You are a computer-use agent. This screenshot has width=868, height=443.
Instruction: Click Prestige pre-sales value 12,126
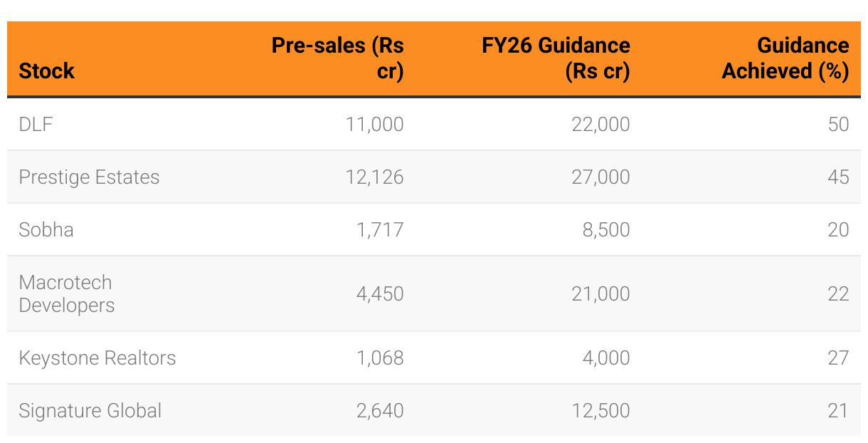(374, 177)
